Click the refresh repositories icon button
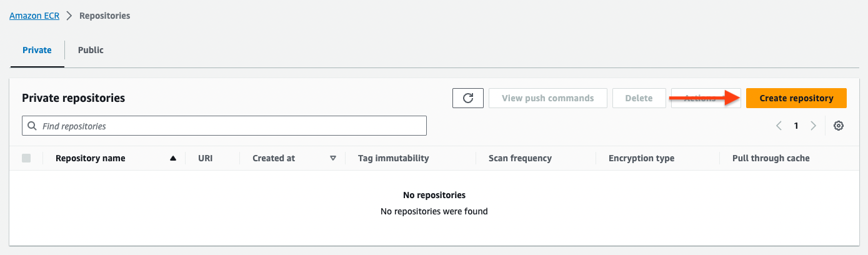This screenshot has width=868, height=255. 468,98
